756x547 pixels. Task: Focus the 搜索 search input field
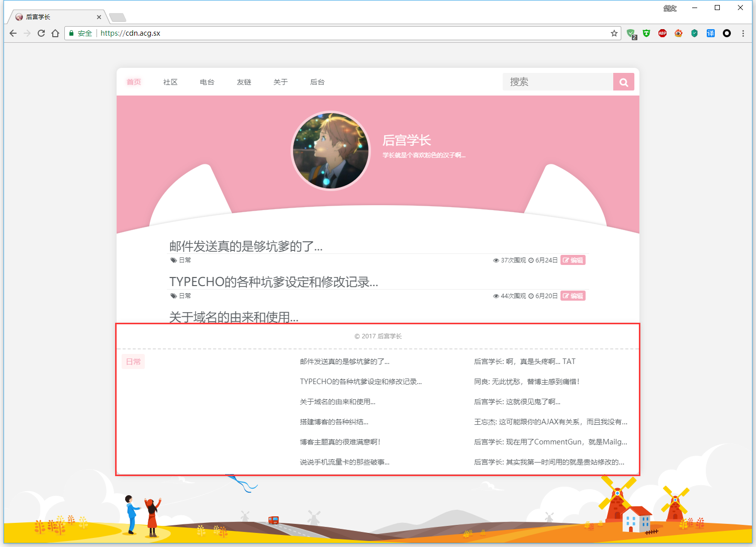[x=558, y=82]
